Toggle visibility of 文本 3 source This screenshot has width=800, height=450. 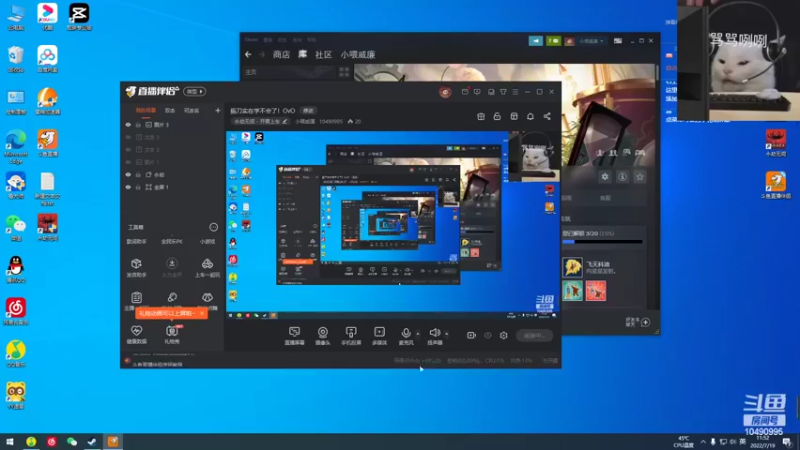point(128,137)
